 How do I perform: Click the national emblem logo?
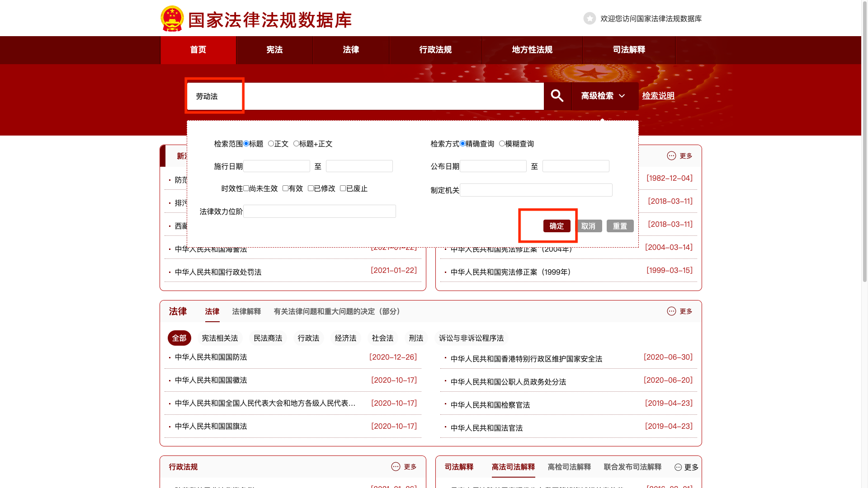(172, 19)
